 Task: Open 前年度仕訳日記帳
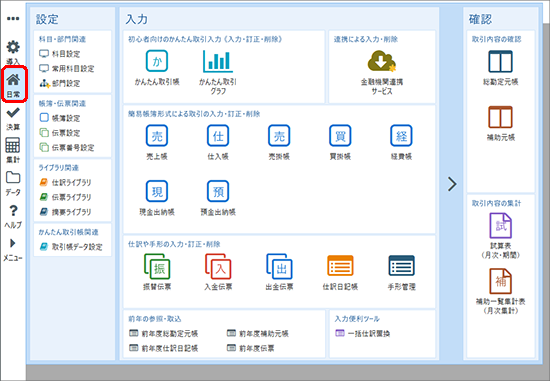(x=163, y=348)
